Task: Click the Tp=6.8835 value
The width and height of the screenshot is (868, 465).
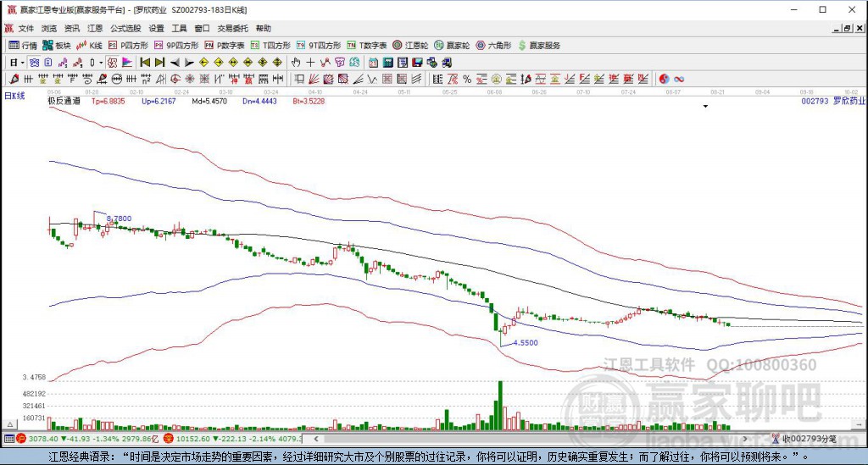Action: click(108, 101)
